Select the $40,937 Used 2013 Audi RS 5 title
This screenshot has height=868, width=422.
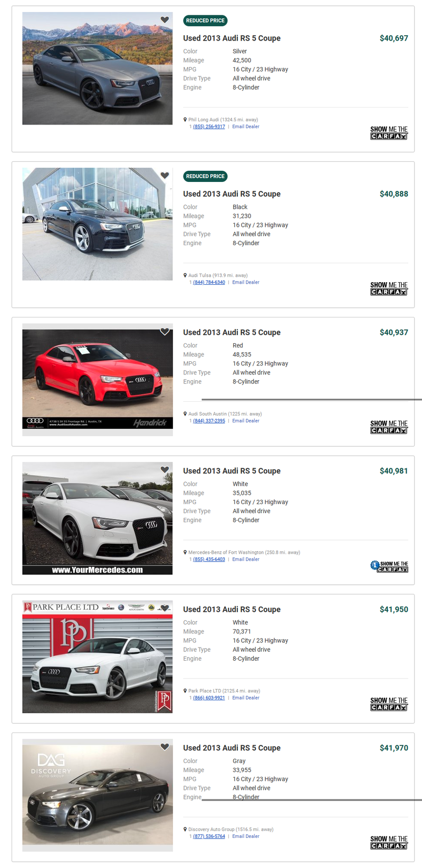click(x=232, y=332)
